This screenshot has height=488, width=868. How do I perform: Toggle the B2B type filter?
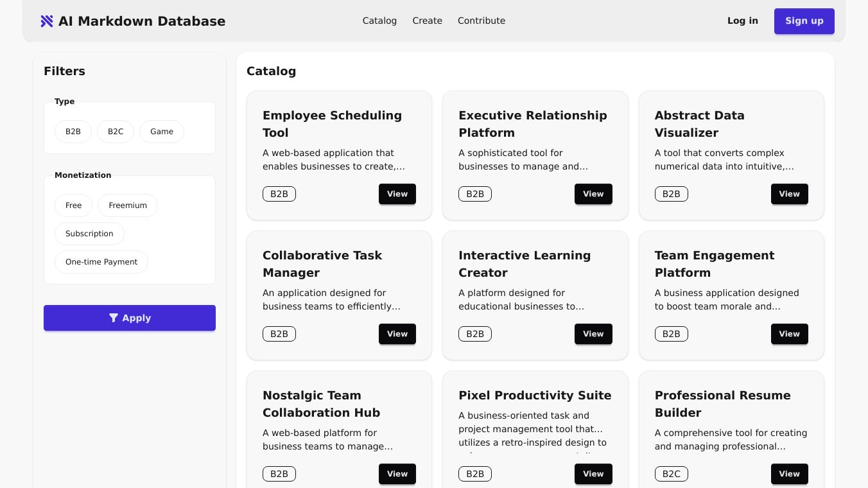73,132
